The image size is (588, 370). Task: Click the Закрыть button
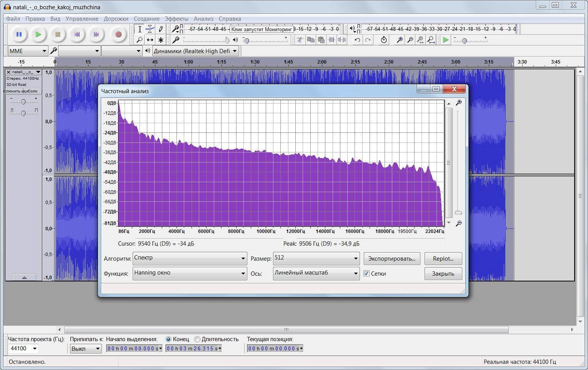tap(443, 273)
